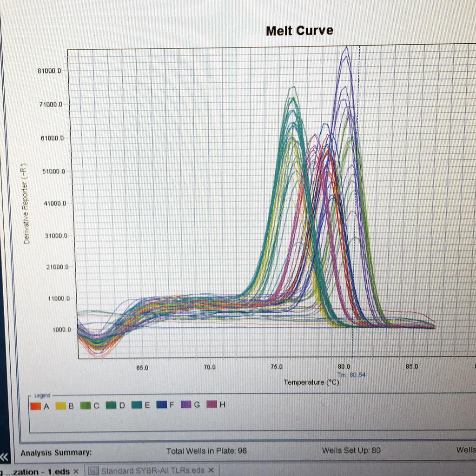Image resolution: width=476 pixels, height=476 pixels.
Task: Click the 70.0 x-axis temperature value
Action: tap(210, 367)
